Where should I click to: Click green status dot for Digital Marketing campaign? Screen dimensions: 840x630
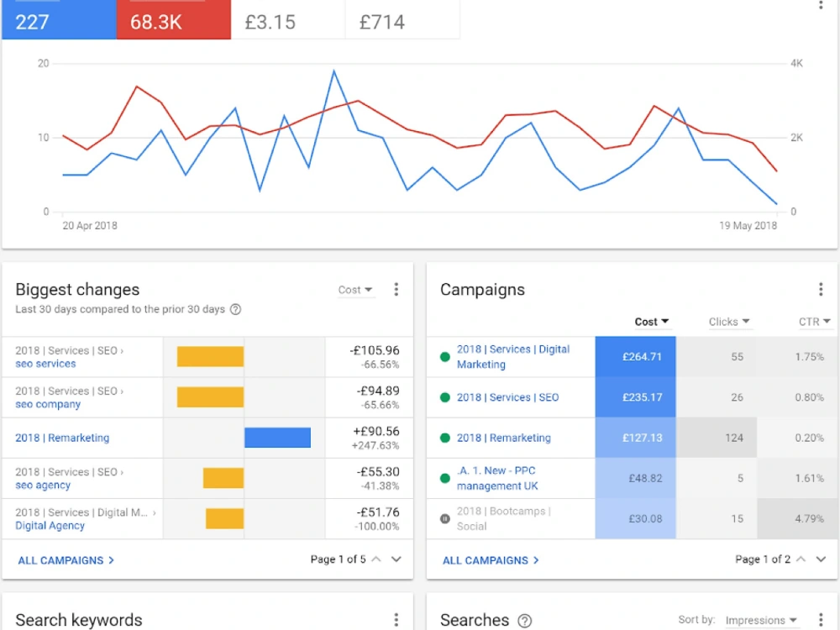pos(444,357)
